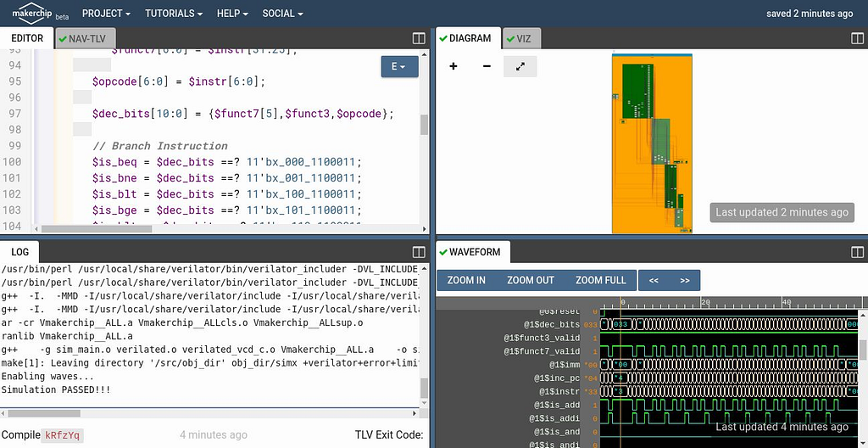Switch to the NAV-TLV tab
Image resolution: width=868 pixels, height=448 pixels.
coord(86,39)
